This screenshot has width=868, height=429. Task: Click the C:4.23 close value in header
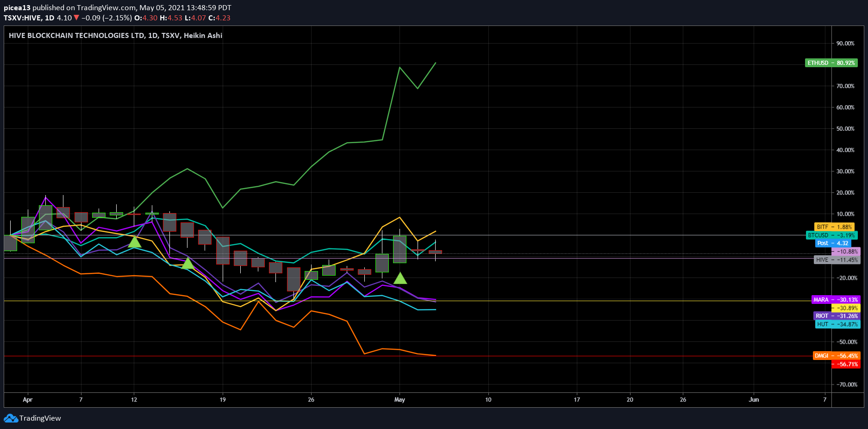point(219,18)
